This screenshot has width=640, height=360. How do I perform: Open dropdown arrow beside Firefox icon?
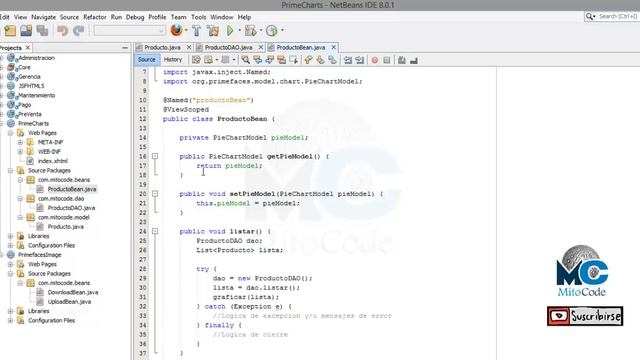point(186,31)
